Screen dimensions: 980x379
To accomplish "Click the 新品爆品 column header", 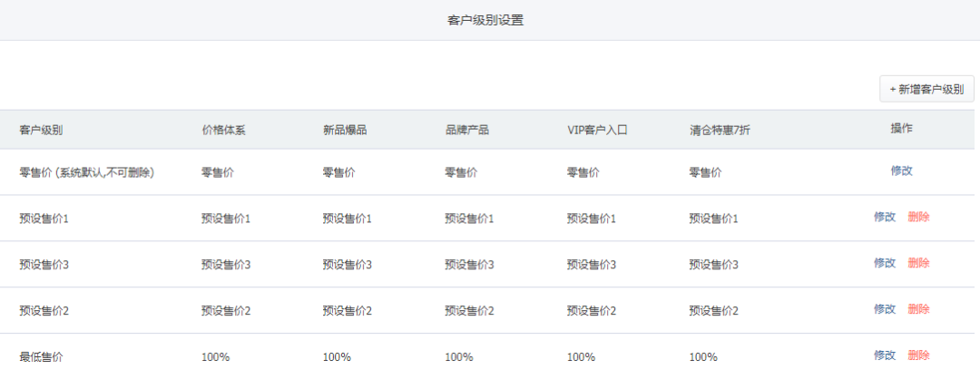I will 345,131.
